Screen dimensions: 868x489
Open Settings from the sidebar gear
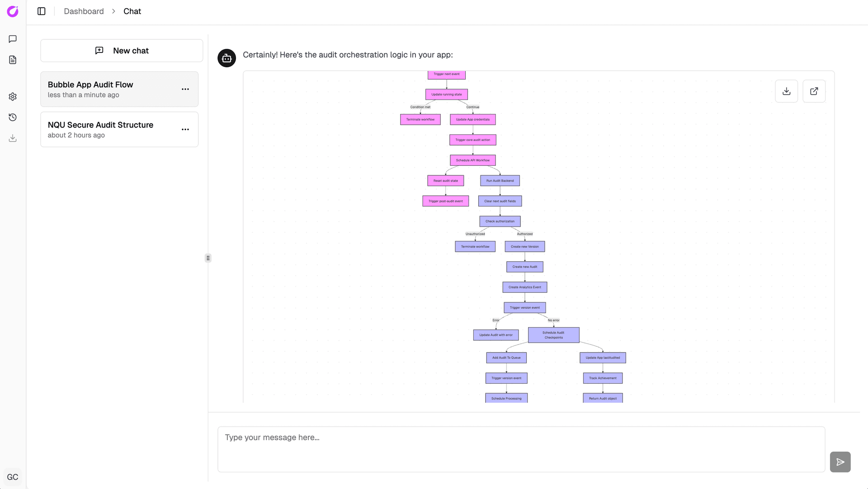[12, 96]
